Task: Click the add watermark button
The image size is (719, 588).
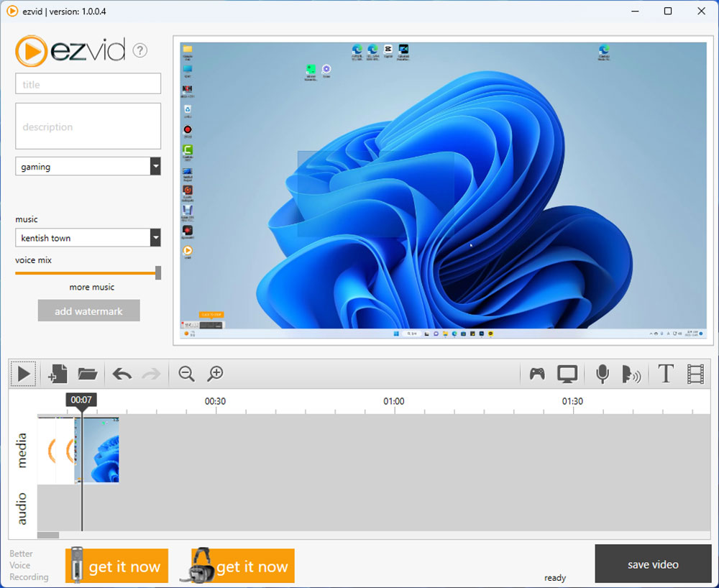Action: [x=88, y=311]
